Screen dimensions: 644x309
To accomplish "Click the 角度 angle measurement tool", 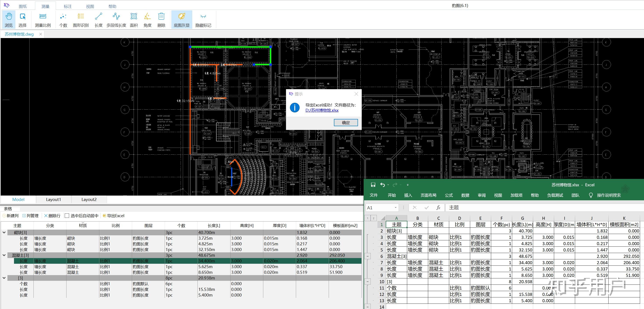I will click(148, 19).
